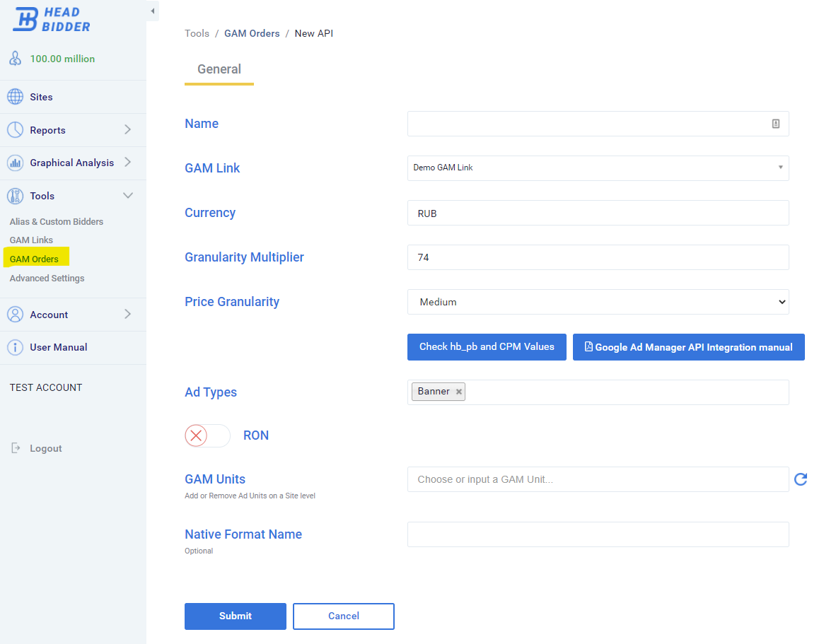Refresh the GAM Units list
The height and width of the screenshot is (644, 824).
(x=801, y=479)
